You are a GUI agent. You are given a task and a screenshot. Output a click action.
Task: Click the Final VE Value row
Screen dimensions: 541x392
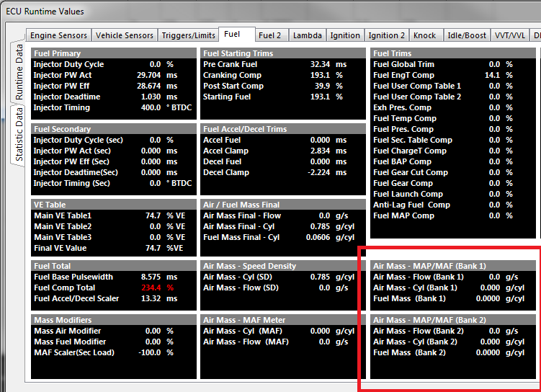click(x=114, y=248)
